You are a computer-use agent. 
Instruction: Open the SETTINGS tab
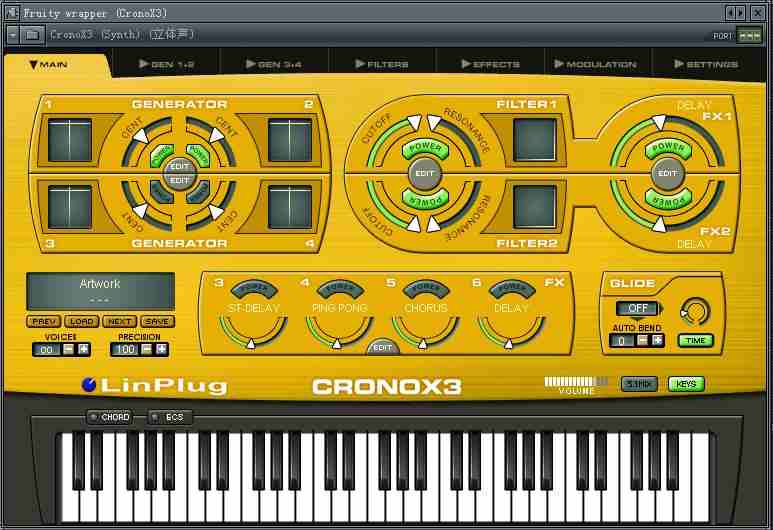[706, 64]
